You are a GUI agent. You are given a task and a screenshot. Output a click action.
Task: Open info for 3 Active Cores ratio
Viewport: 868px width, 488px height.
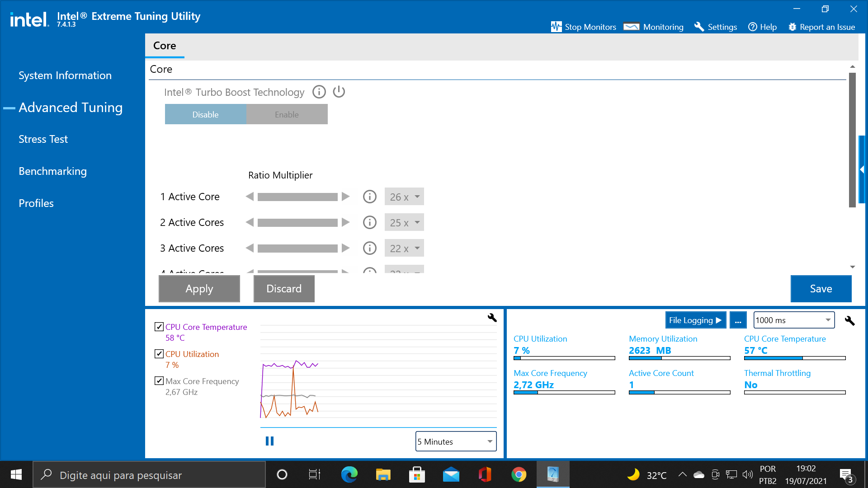[x=370, y=248]
